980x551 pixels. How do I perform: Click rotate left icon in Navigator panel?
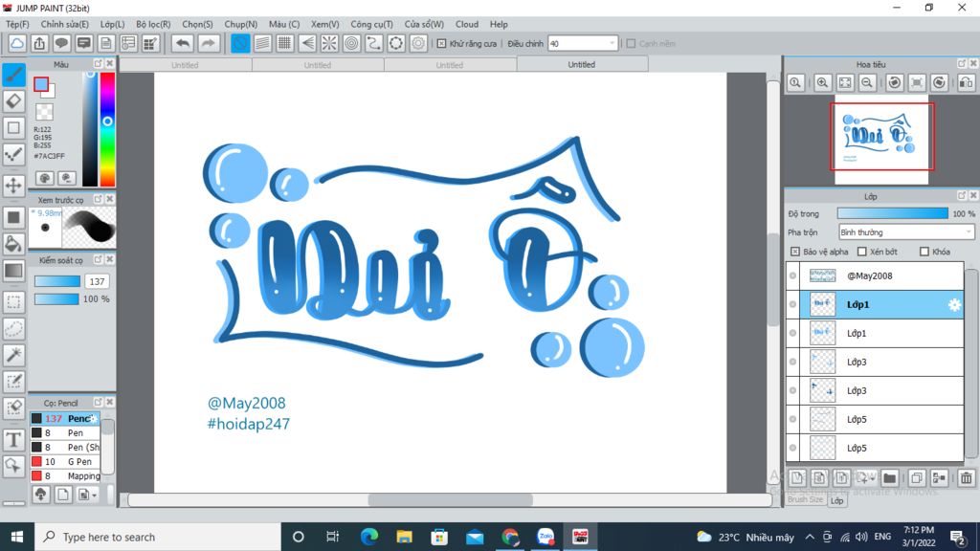[x=895, y=82]
